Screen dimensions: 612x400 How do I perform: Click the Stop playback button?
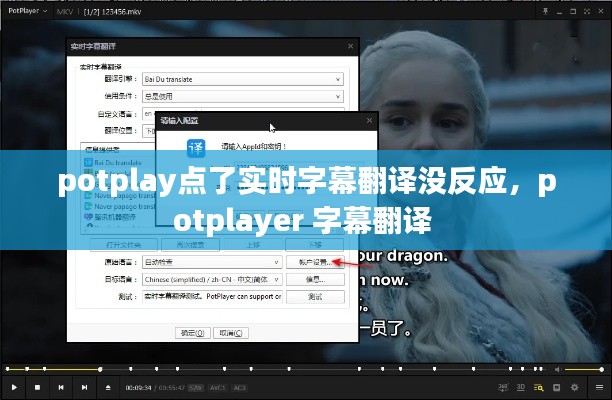(x=37, y=387)
